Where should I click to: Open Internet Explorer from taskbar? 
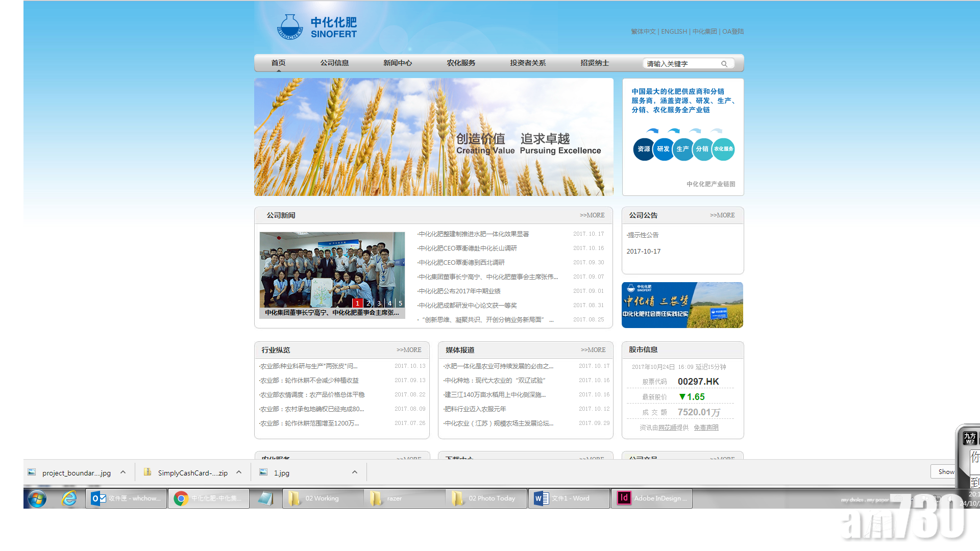[x=69, y=498]
